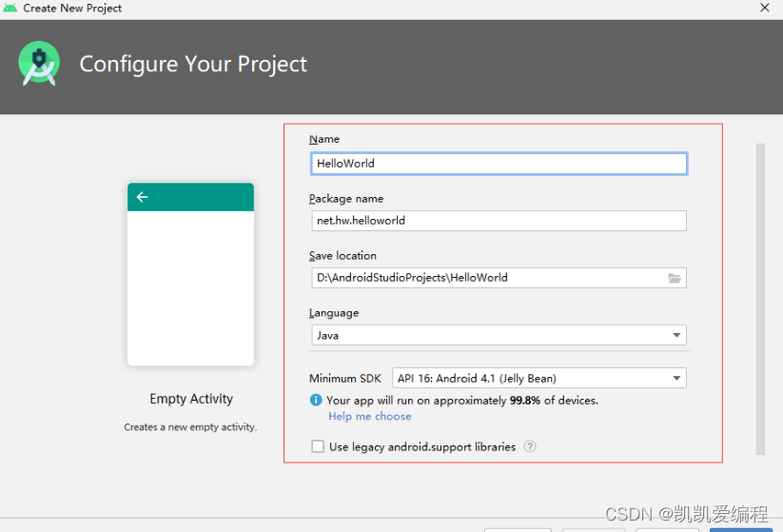Click the Empty Activity template thumbnail
Screen dimensions: 783x532
pos(191,274)
